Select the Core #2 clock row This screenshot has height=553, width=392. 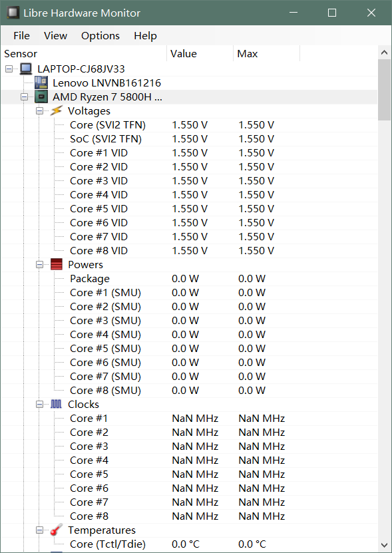pos(189,433)
